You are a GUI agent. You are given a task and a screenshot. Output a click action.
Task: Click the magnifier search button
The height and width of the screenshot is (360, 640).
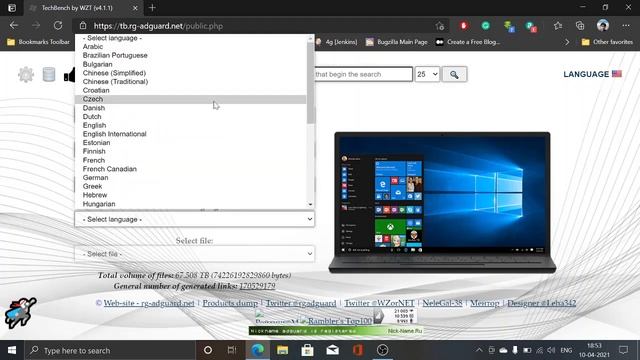(454, 74)
